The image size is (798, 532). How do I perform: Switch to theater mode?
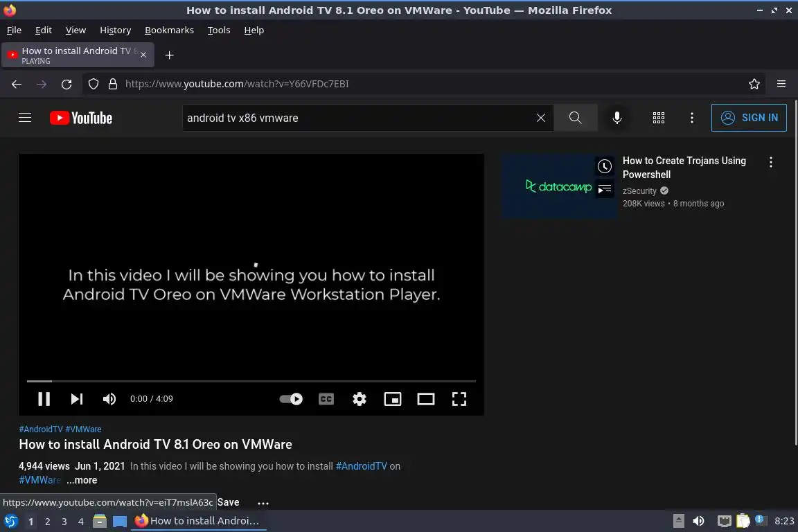pyautogui.click(x=425, y=399)
